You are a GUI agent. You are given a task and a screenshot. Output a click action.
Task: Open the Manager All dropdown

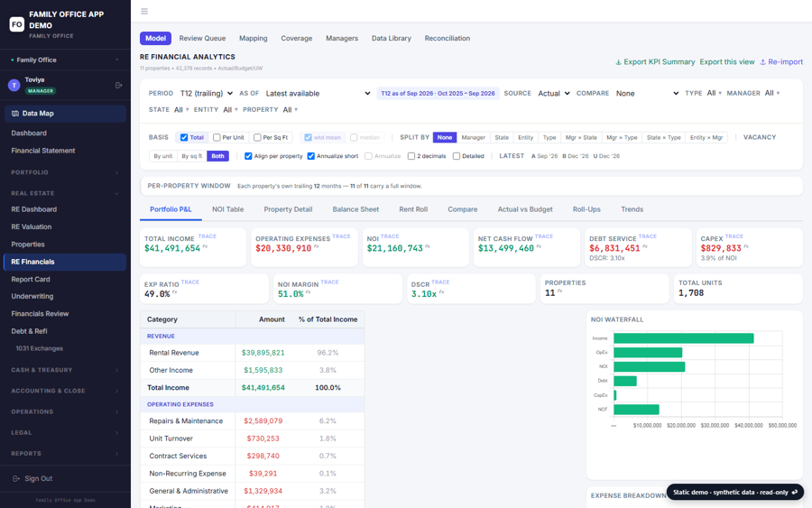(772, 93)
